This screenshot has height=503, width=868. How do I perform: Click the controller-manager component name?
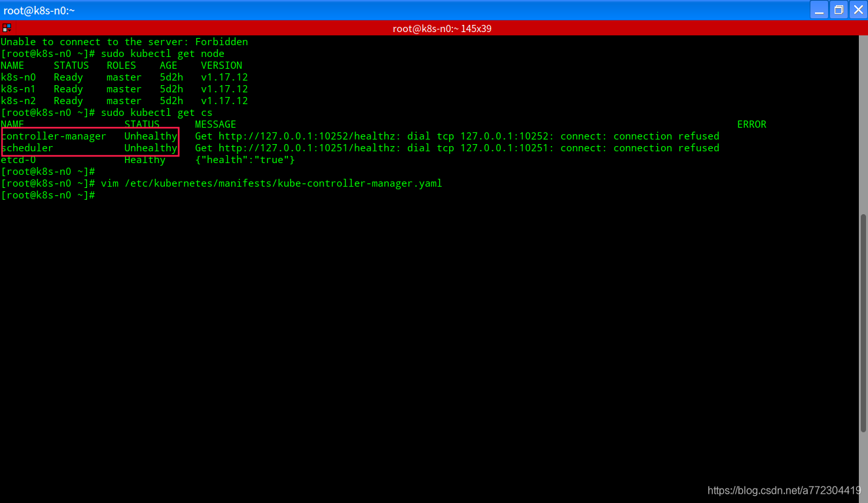(54, 136)
